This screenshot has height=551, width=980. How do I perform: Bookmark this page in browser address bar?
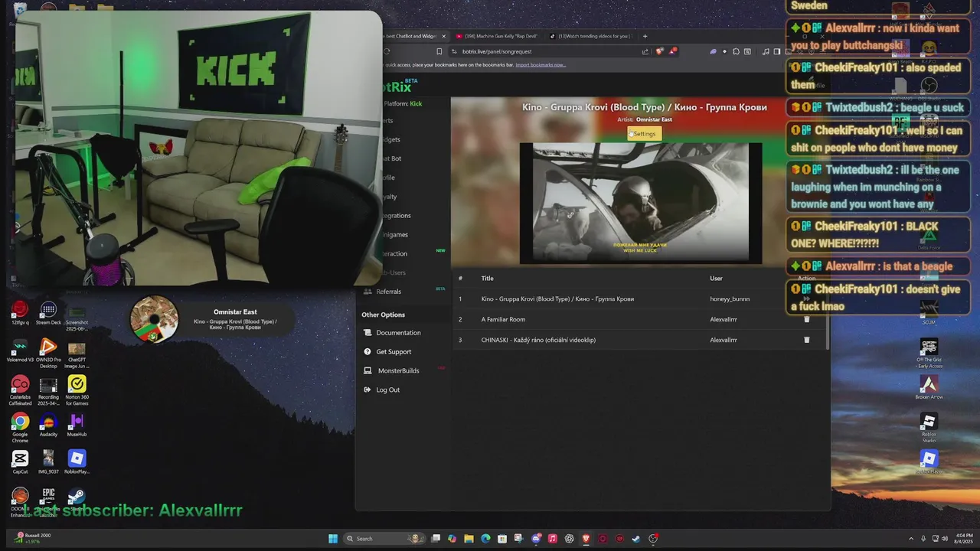pos(439,51)
